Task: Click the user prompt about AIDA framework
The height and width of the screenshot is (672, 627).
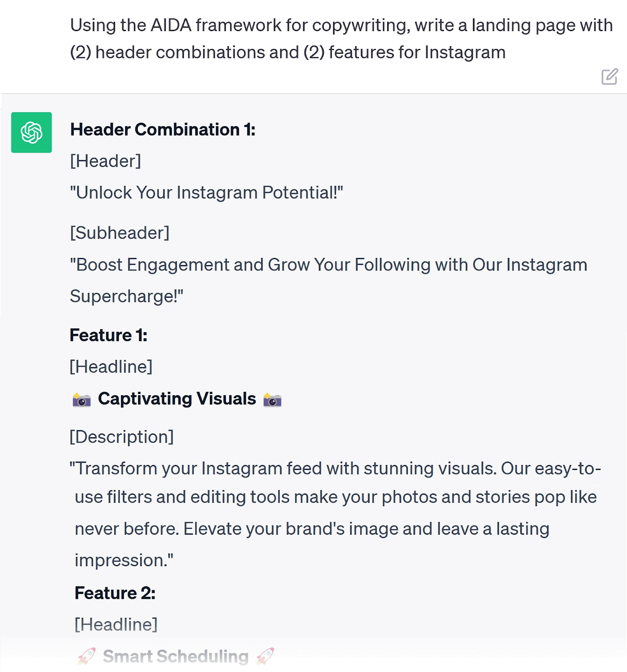Action: (341, 39)
